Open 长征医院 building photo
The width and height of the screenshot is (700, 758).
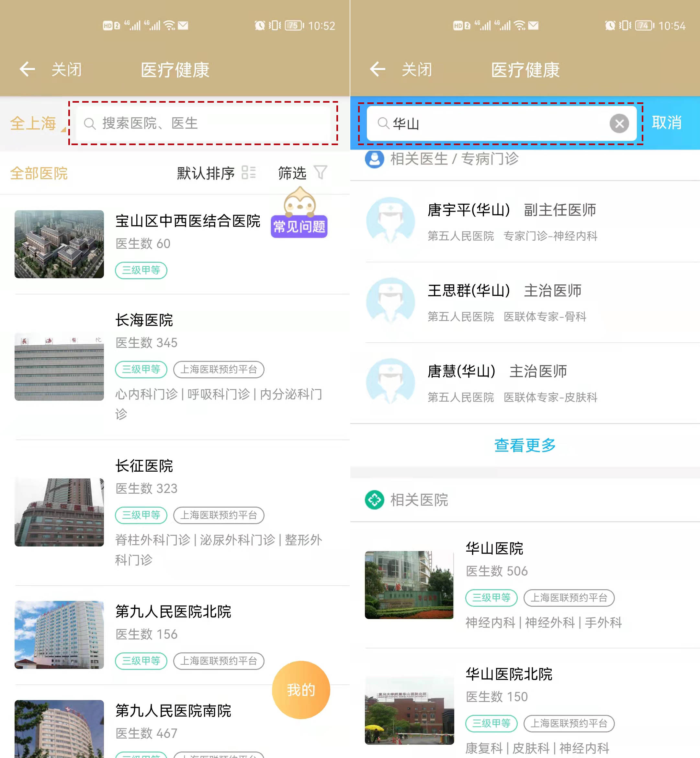(59, 512)
